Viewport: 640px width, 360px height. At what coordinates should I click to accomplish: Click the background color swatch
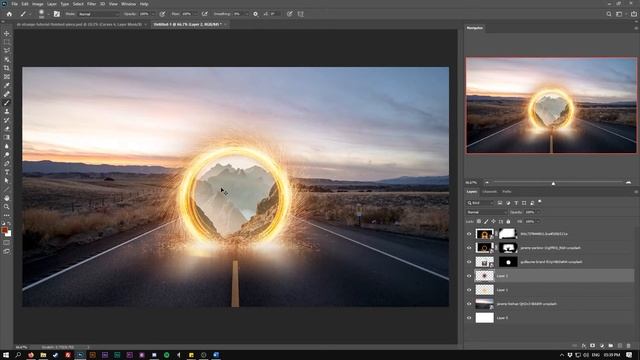click(x=9, y=234)
